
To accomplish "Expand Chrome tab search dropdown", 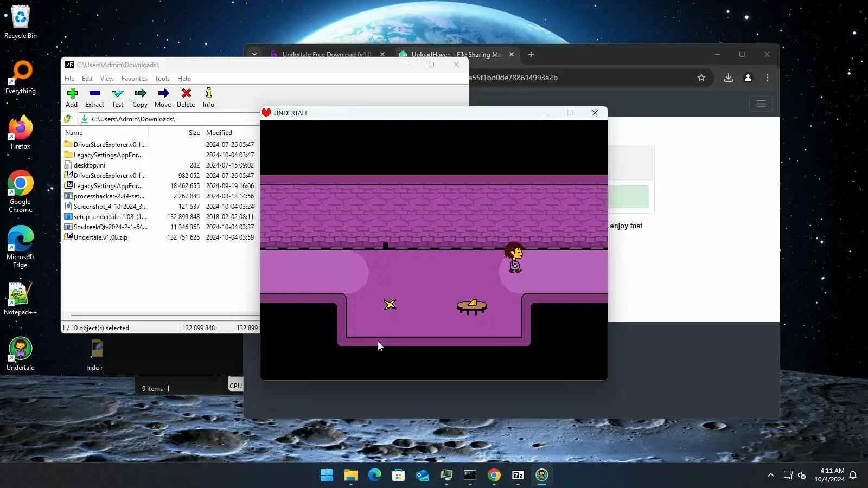I will point(254,54).
